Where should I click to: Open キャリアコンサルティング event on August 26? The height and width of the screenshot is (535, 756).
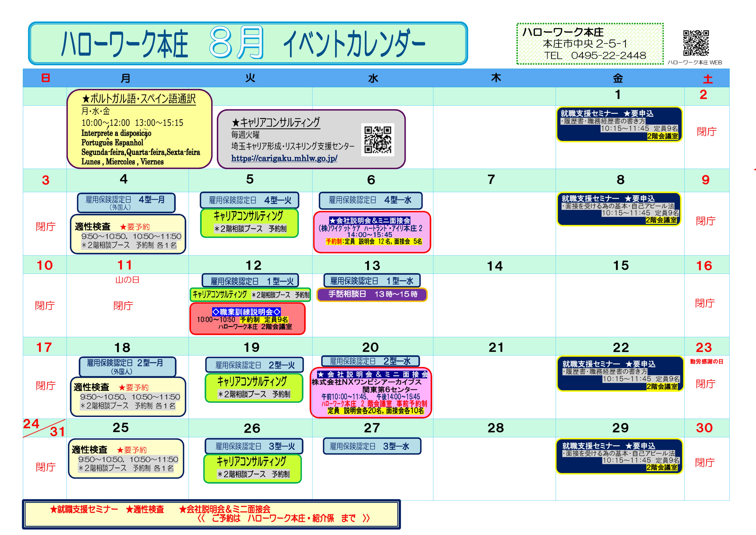pyautogui.click(x=253, y=469)
